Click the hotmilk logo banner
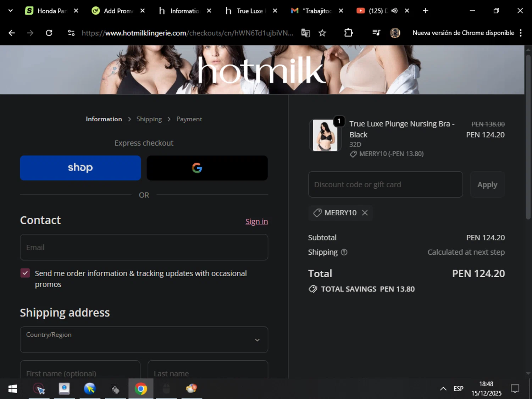The width and height of the screenshot is (532, 399). pyautogui.click(x=261, y=70)
